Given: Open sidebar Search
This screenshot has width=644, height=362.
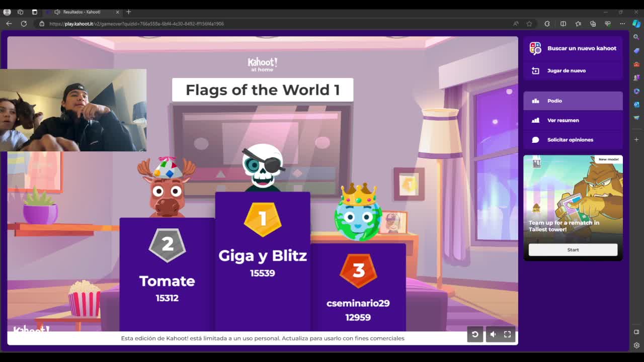Looking at the screenshot, I should point(636,37).
